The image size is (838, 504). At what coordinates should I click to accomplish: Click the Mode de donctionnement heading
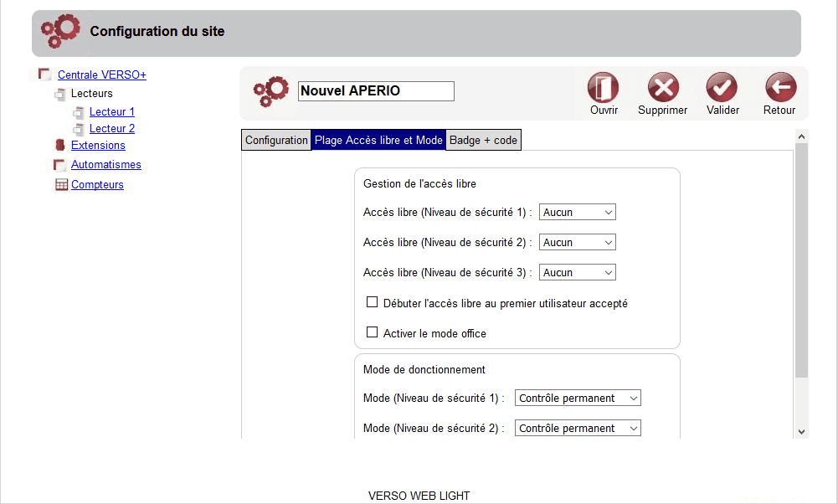point(424,370)
